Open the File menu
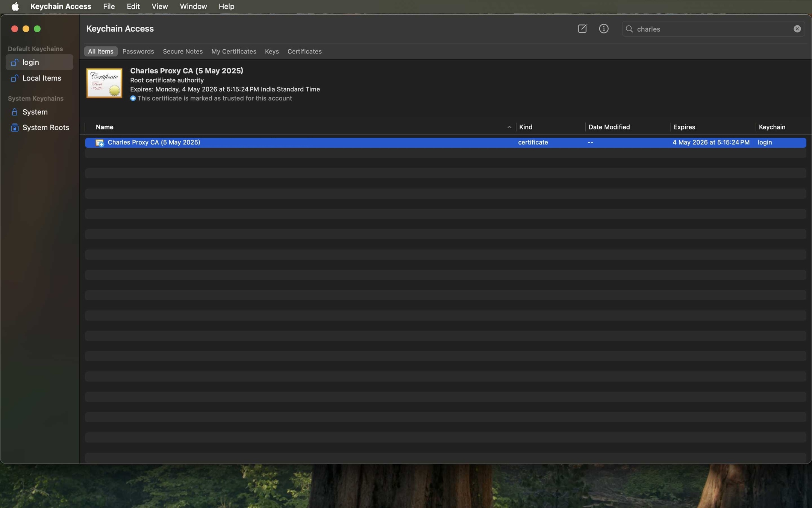The image size is (812, 508). point(109,6)
